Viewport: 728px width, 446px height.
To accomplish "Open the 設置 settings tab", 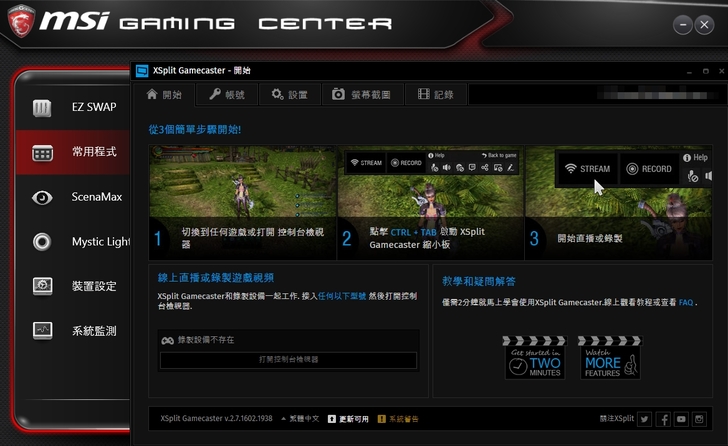I will [x=289, y=95].
